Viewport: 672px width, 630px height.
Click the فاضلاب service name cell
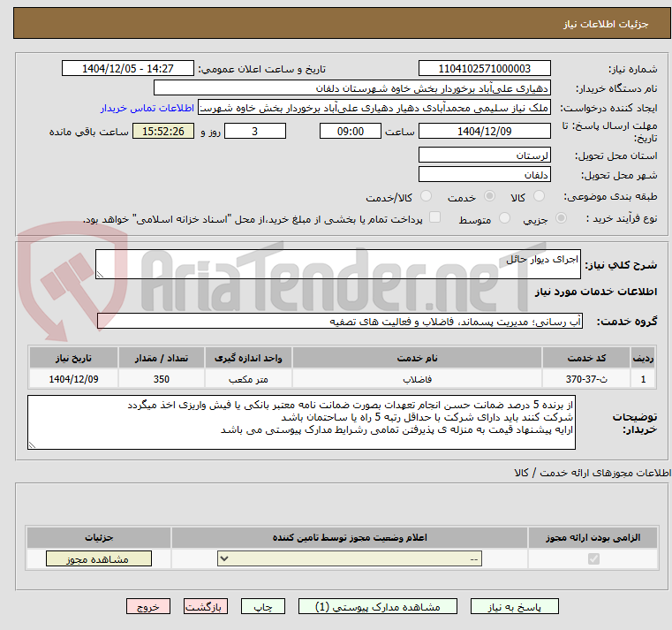pos(417,379)
